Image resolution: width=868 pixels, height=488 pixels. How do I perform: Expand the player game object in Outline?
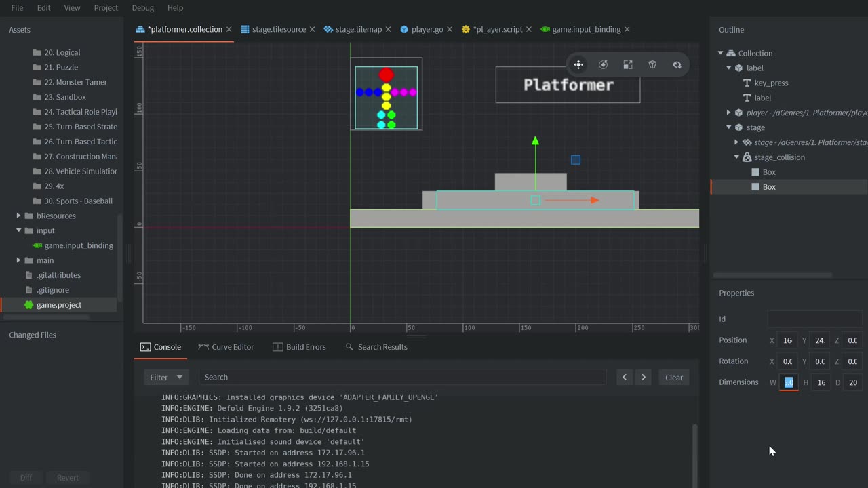[729, 113]
